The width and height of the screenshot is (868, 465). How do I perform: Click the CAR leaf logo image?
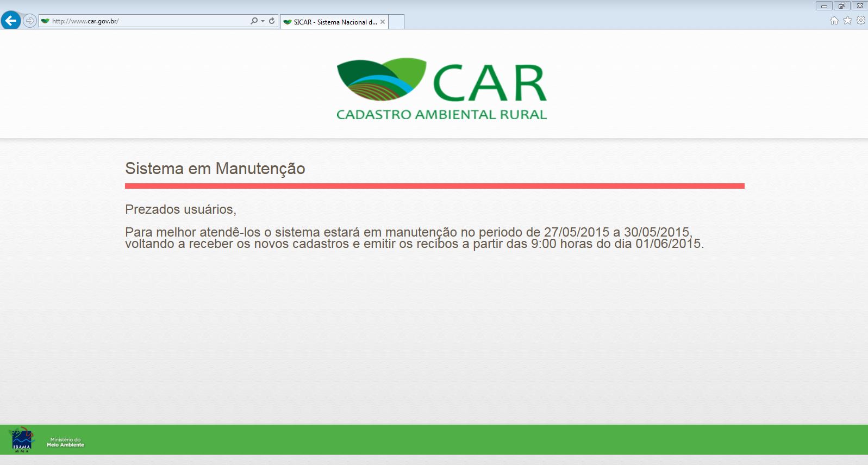[382, 79]
